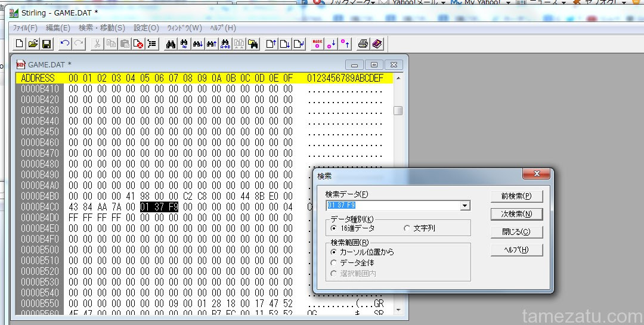Print with the printer icon
644x325 pixels.
(x=363, y=44)
